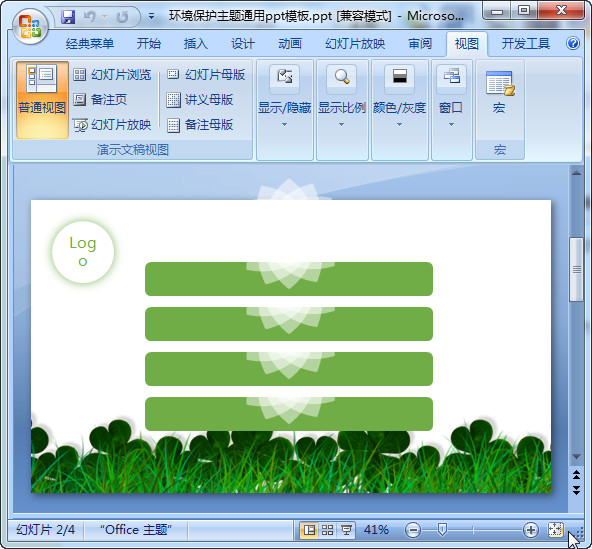Click the 幻灯片 2/4 status indicator
The width and height of the screenshot is (592, 549).
(x=45, y=530)
